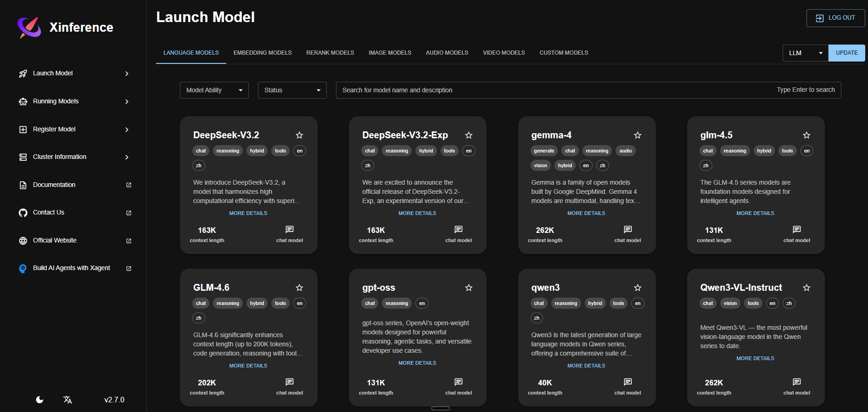This screenshot has width=868, height=412.
Task: Expand the Cluster Information sidebar chevron
Action: click(x=127, y=157)
